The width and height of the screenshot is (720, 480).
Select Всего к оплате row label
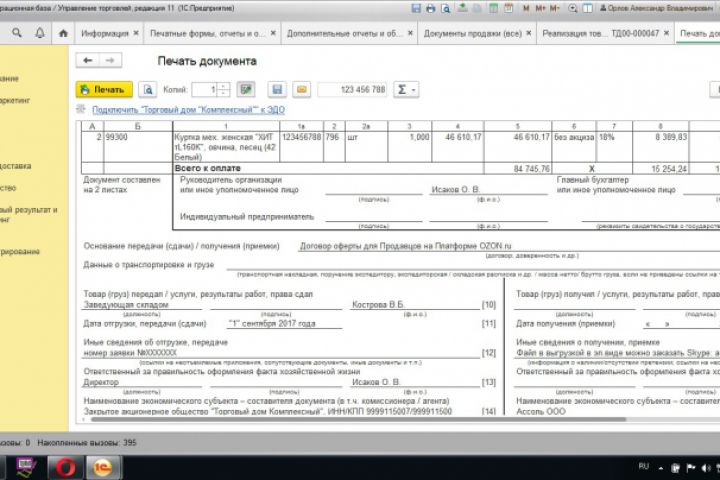pos(208,168)
